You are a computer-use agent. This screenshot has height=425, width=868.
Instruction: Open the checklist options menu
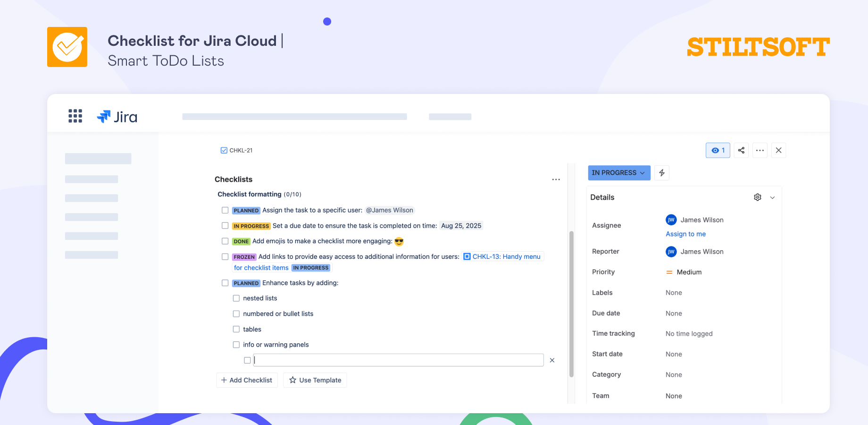click(556, 179)
